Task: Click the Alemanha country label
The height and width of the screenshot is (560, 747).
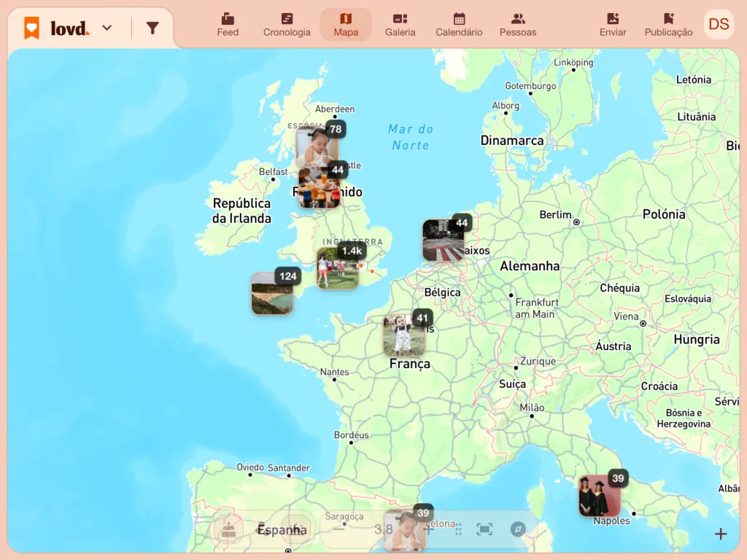Action: coord(530,265)
